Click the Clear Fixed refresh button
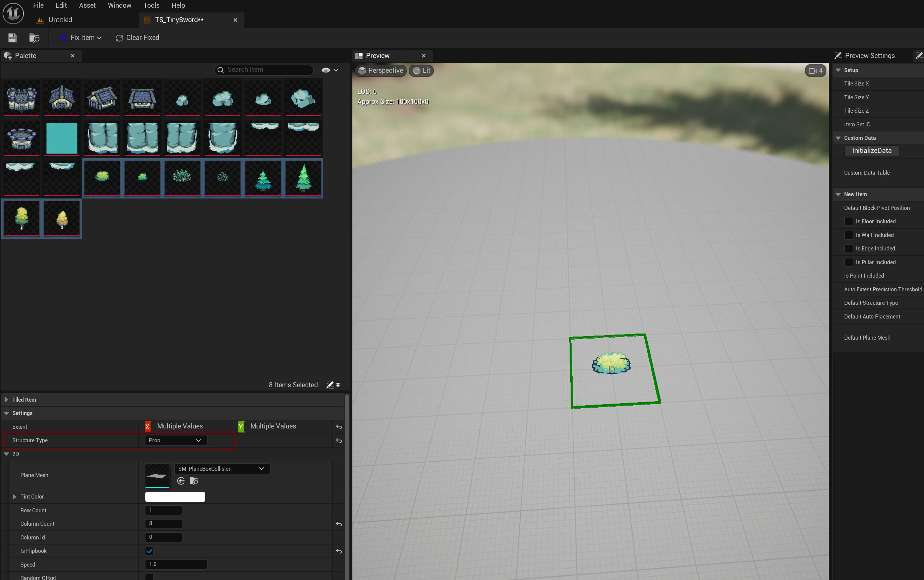This screenshot has width=924, height=580. point(137,38)
